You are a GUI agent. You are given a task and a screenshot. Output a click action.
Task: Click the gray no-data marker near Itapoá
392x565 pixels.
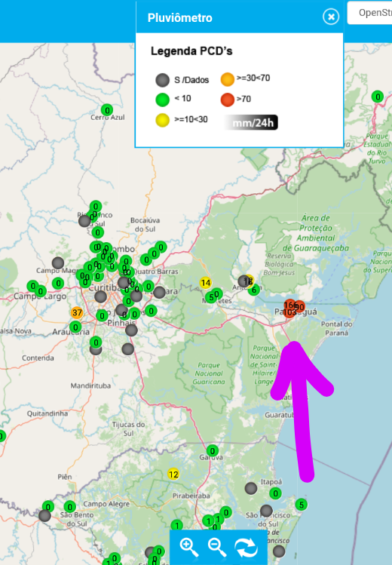[x=251, y=489]
